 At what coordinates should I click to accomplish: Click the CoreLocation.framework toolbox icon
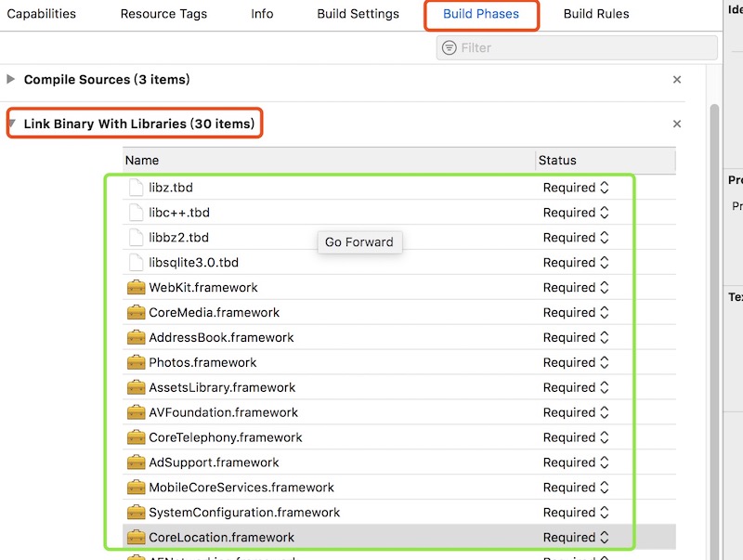pyautogui.click(x=136, y=538)
